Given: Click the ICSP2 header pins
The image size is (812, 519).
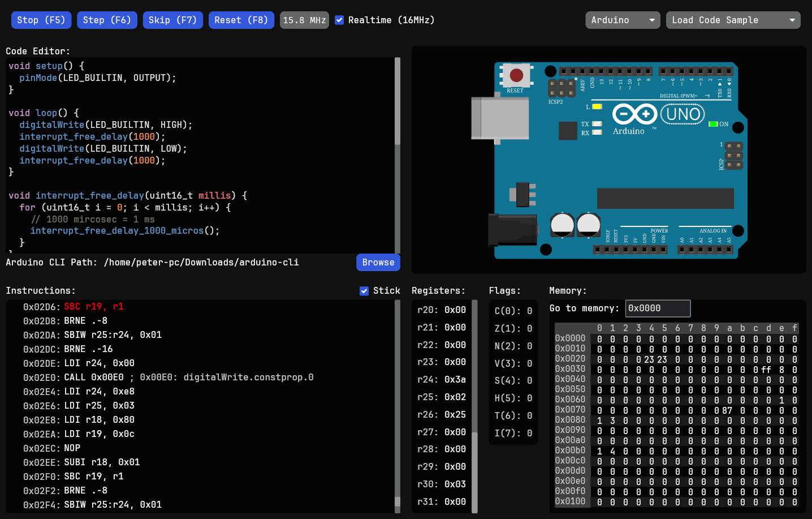Looking at the screenshot, I should click(562, 88).
